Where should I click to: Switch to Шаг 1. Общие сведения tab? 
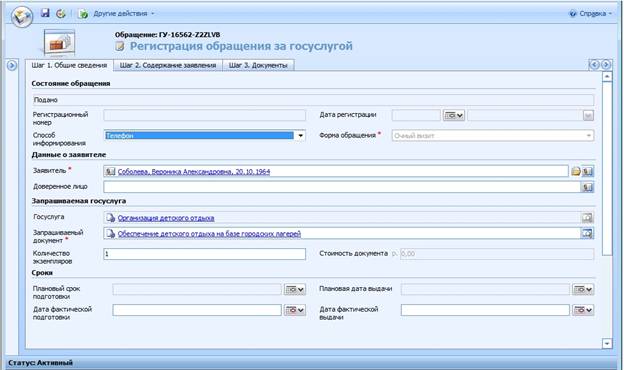pos(69,65)
